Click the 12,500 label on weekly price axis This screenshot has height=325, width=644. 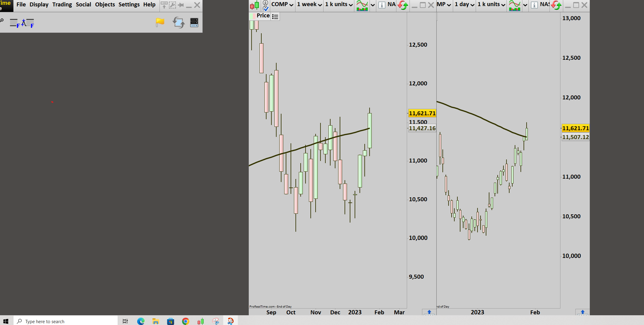[x=418, y=45]
